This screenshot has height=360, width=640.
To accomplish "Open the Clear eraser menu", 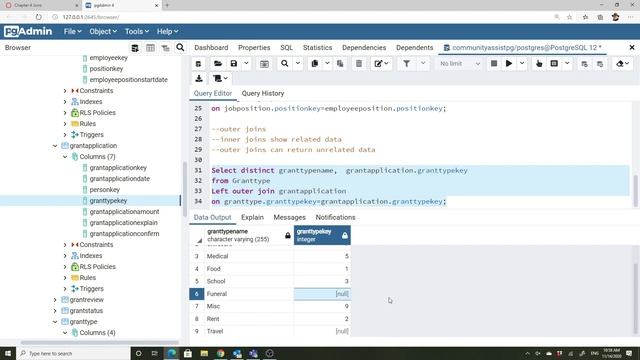I will 622,64.
